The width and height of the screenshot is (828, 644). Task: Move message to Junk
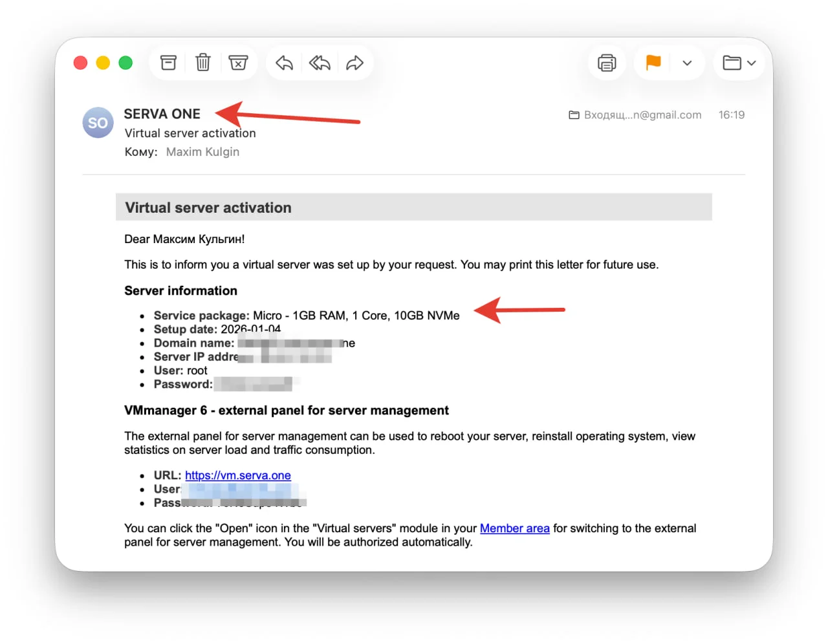pos(238,63)
